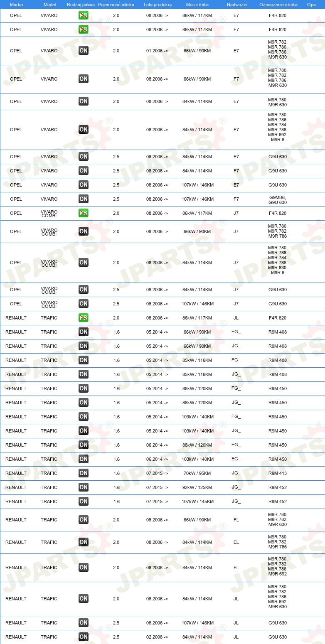This screenshot has height=644, width=325.
Task: Click ON icon in Opel Vivaro 2.0 84kW F7 row
Action: pos(84,130)
